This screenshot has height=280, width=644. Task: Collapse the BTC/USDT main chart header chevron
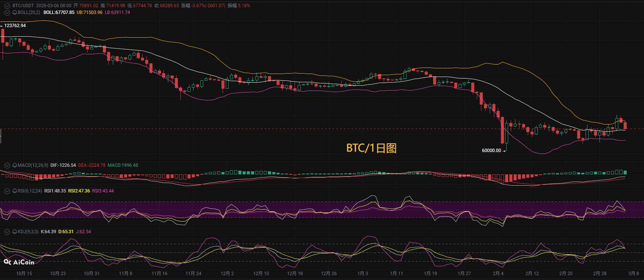coord(7,6)
